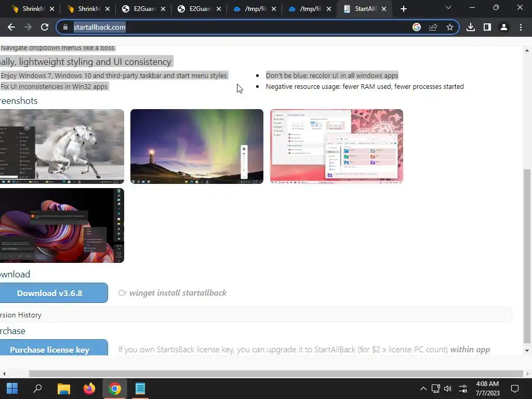Expand the tab search dropdown
This screenshot has width=532, height=399.
tap(448, 7)
